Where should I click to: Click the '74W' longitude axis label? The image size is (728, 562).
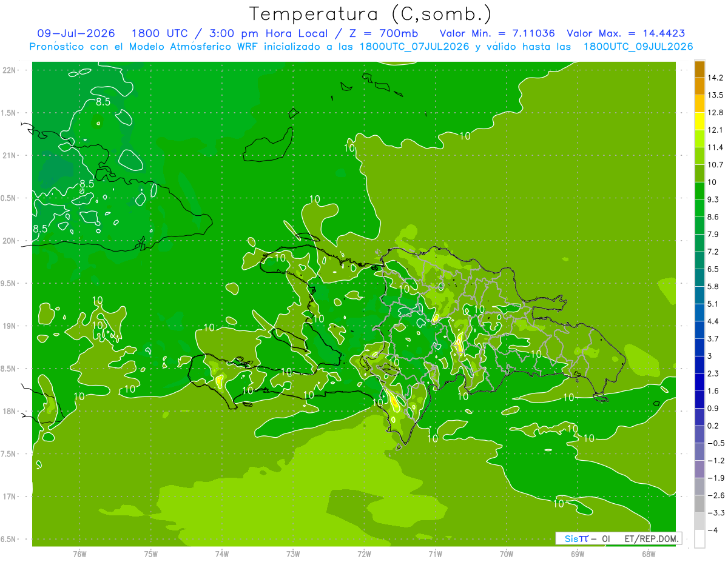tap(222, 554)
